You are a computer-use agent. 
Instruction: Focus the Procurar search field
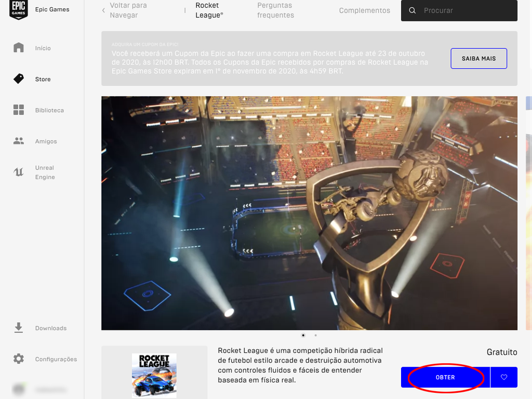pyautogui.click(x=459, y=10)
